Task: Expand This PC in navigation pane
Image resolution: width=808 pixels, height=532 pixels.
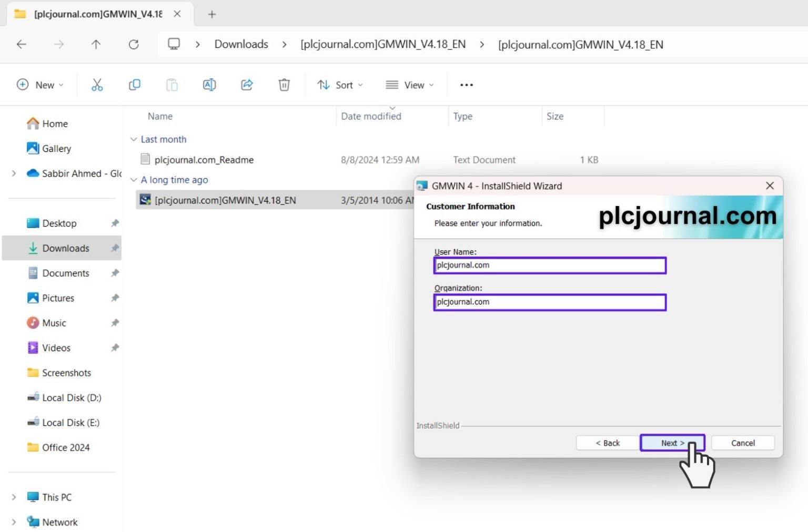Action: point(14,497)
